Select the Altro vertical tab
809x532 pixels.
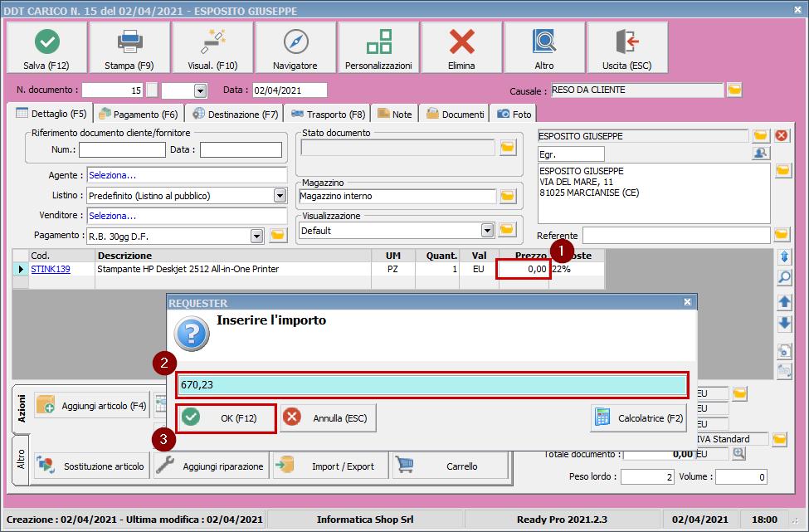click(21, 459)
